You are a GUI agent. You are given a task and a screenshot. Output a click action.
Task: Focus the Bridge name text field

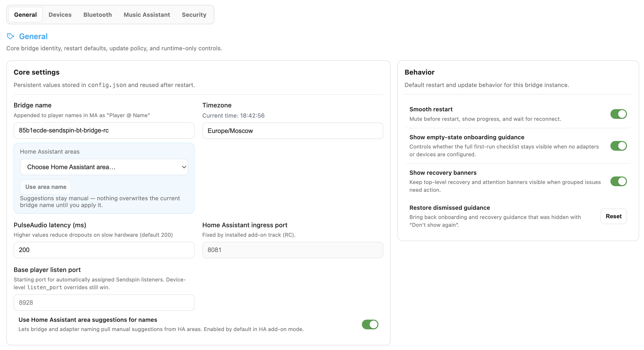point(104,131)
